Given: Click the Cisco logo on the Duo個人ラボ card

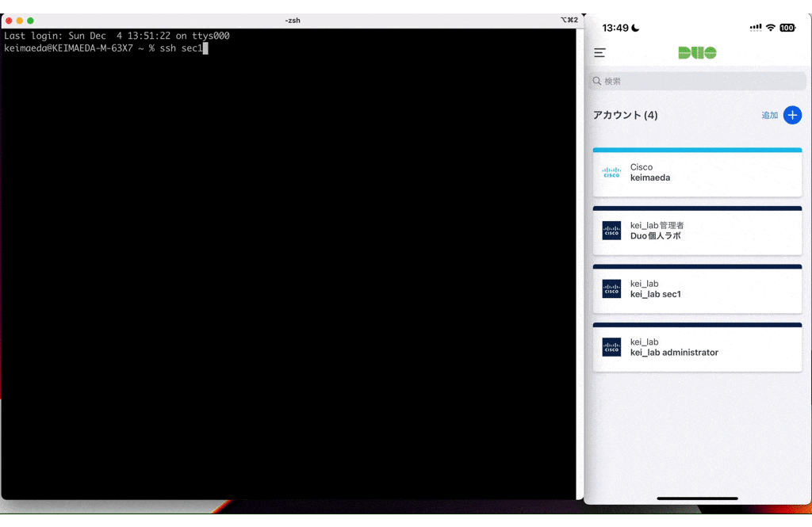Looking at the screenshot, I should click(x=611, y=231).
